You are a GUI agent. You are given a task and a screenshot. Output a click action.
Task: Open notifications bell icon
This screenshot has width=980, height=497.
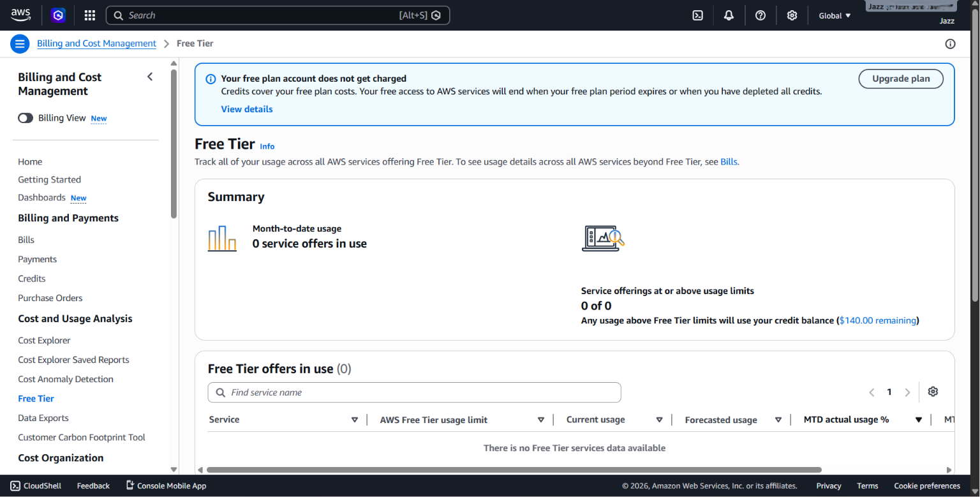(x=729, y=15)
